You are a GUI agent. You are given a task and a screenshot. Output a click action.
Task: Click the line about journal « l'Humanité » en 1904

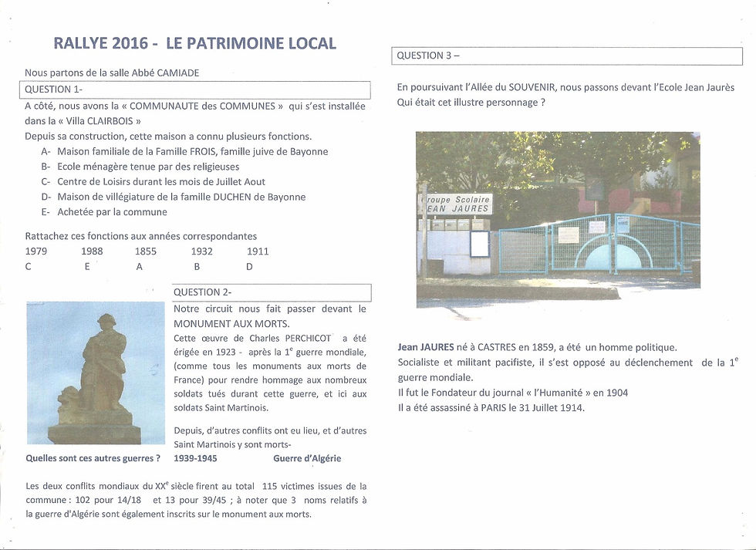point(513,393)
